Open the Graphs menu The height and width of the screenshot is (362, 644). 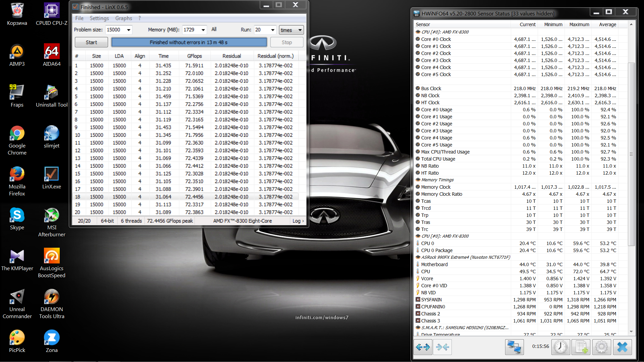[123, 18]
